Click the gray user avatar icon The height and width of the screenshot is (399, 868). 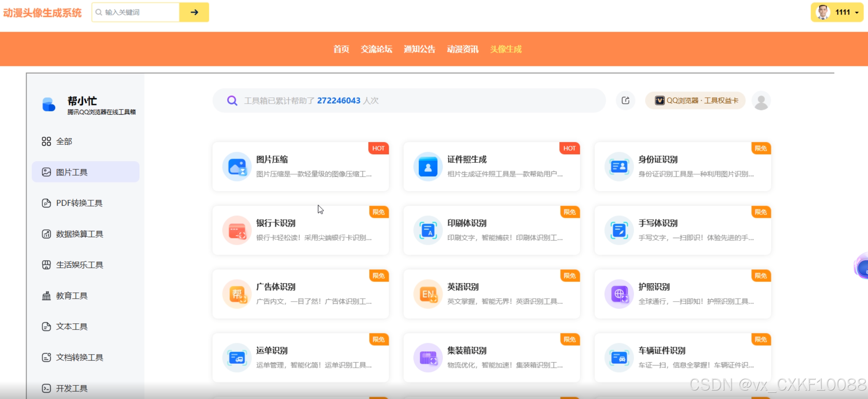pyautogui.click(x=761, y=101)
